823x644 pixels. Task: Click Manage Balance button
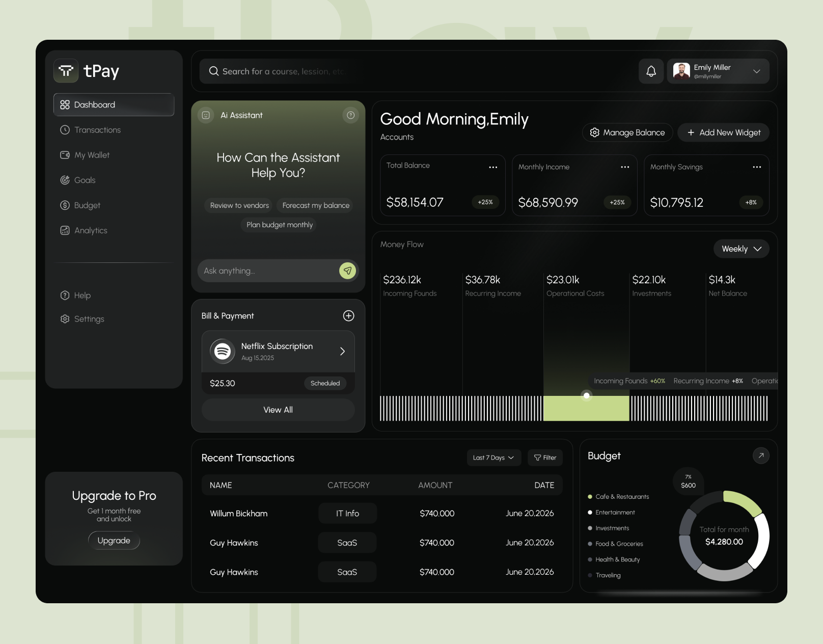tap(627, 132)
